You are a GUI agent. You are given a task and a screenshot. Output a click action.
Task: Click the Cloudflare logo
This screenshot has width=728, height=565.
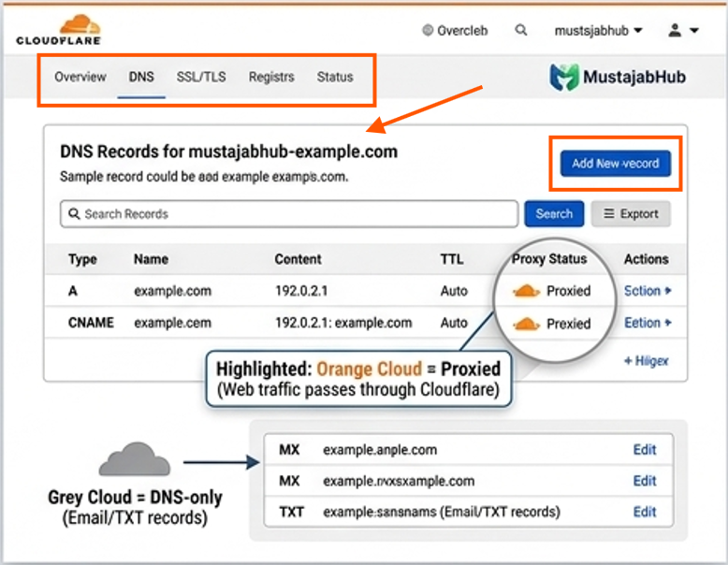click(x=59, y=30)
